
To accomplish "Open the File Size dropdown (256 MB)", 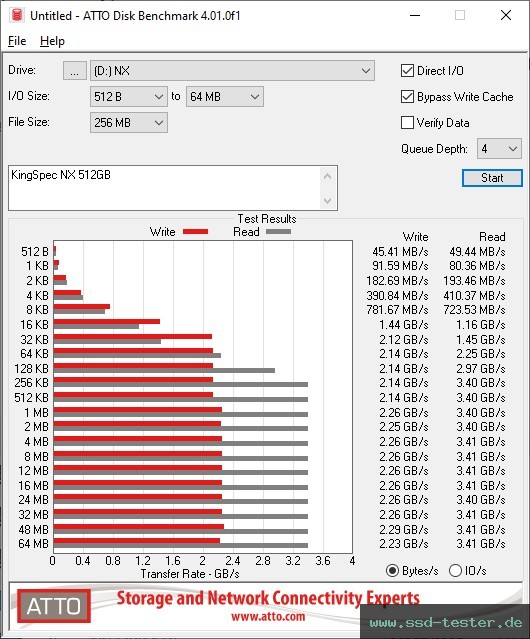I will tap(129, 123).
